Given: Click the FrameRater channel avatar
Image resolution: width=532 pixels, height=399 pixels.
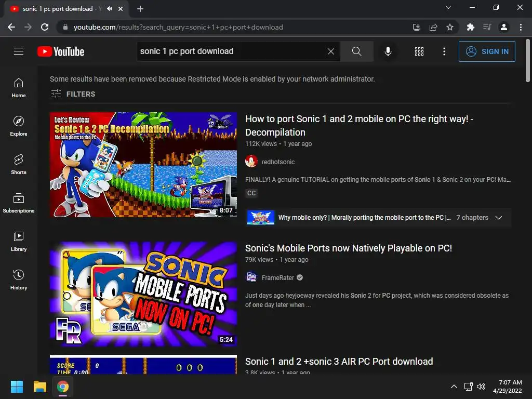Looking at the screenshot, I should point(251,277).
